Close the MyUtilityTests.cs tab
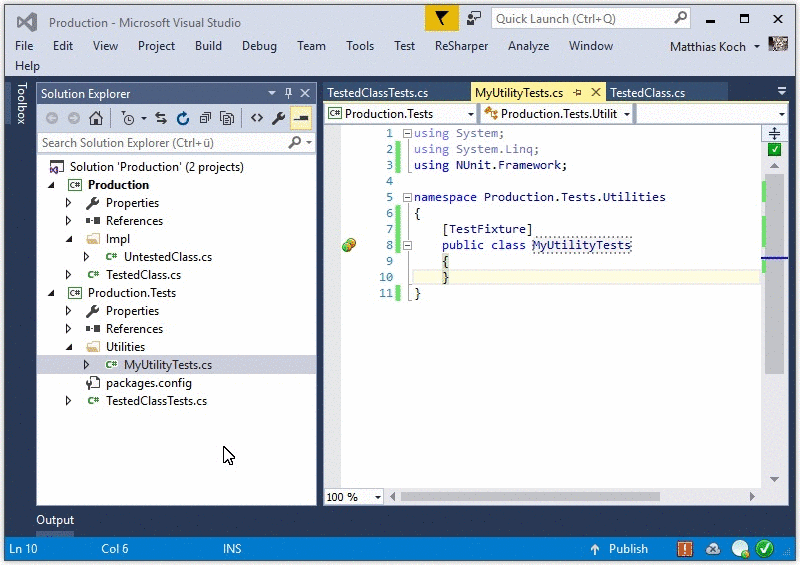The width and height of the screenshot is (800, 565). pyautogui.click(x=595, y=92)
